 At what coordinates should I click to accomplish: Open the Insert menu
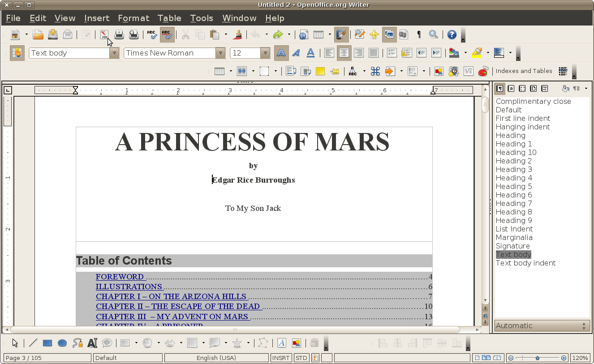click(97, 18)
